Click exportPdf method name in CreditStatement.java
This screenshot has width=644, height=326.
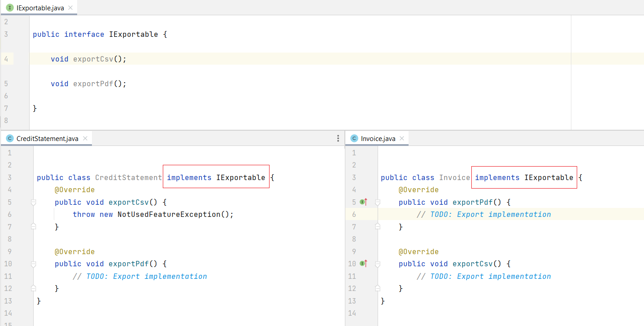129,264
